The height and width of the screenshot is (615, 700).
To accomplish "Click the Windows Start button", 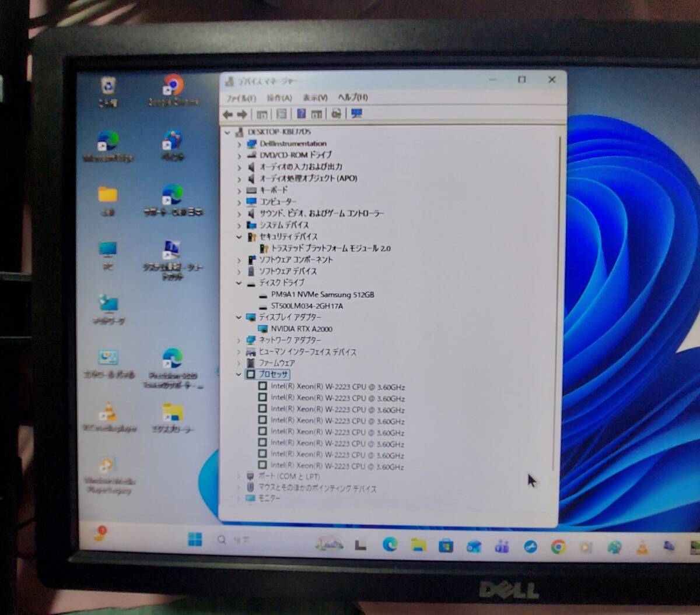I will click(x=195, y=540).
